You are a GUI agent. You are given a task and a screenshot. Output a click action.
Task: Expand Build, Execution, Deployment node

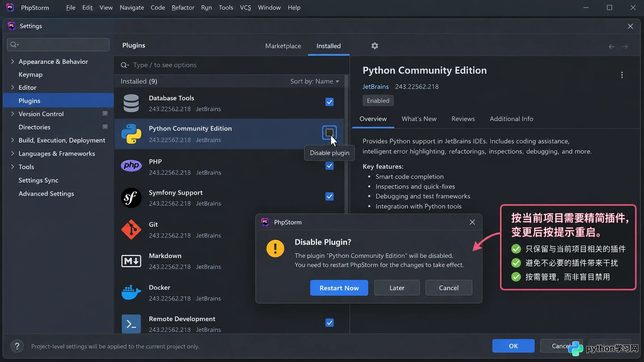(13, 140)
